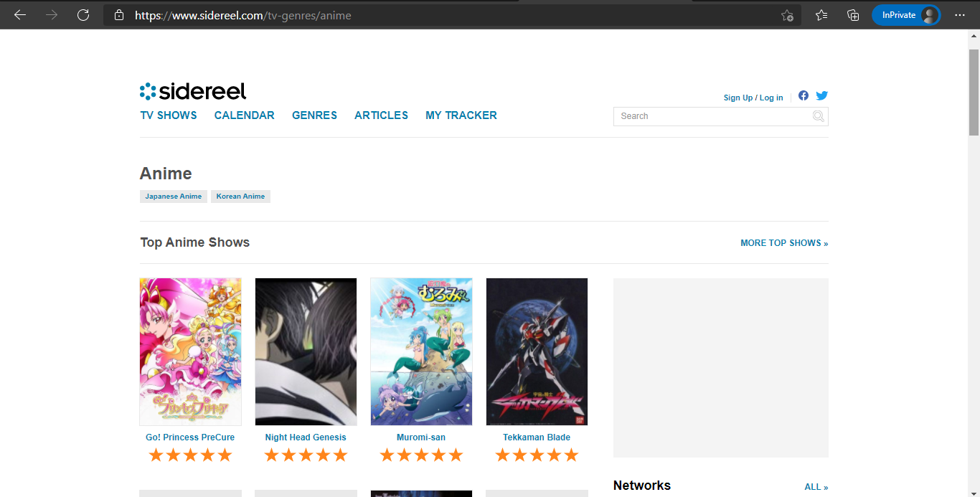Open the browser Settings and more menu
The width and height of the screenshot is (980, 497).
960,15
